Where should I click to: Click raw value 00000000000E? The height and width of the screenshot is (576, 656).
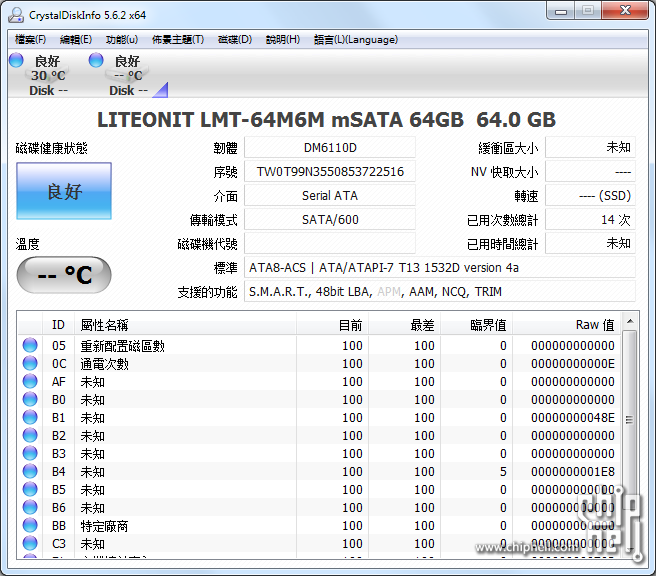point(572,364)
